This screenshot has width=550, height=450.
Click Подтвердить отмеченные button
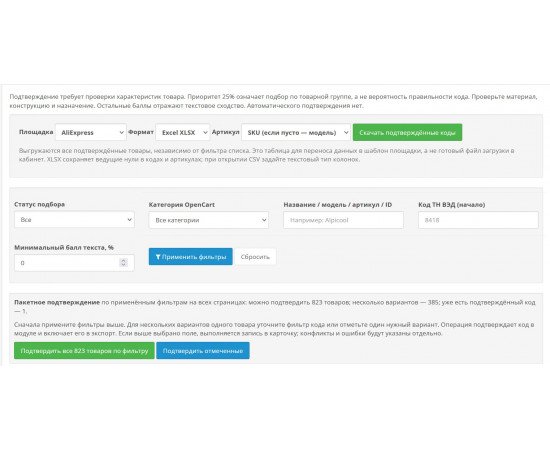(x=203, y=350)
